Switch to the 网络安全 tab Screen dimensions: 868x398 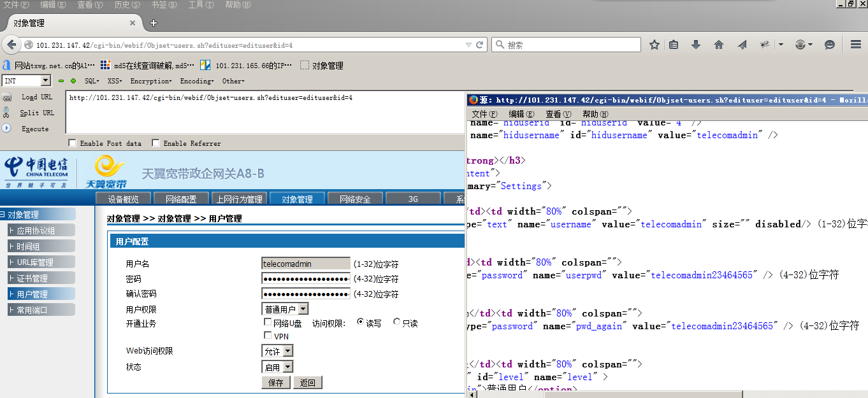(x=356, y=199)
